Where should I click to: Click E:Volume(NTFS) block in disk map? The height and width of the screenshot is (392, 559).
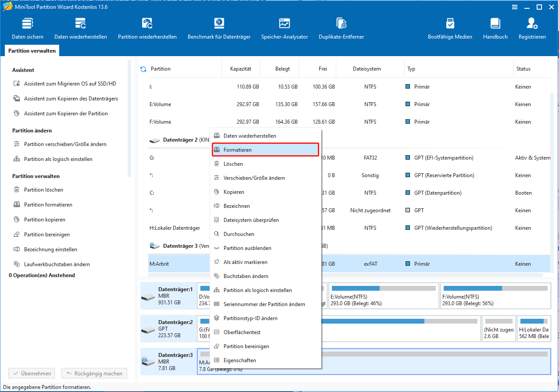coord(383,296)
